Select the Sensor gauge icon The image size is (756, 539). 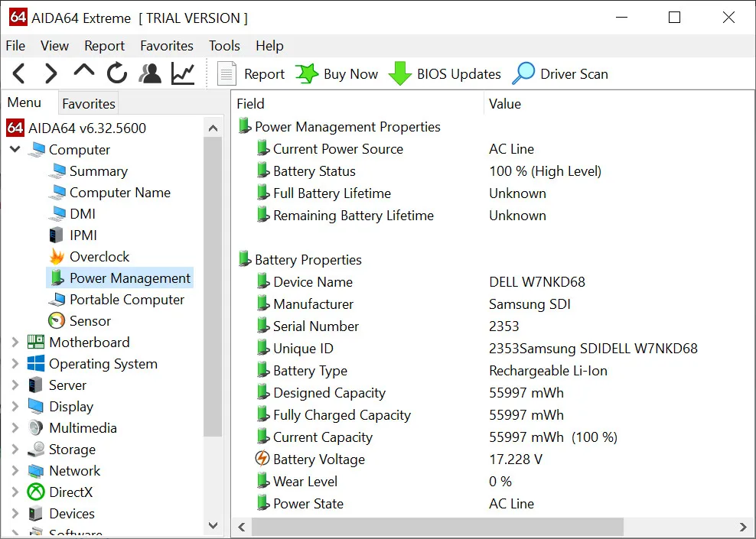pos(57,321)
